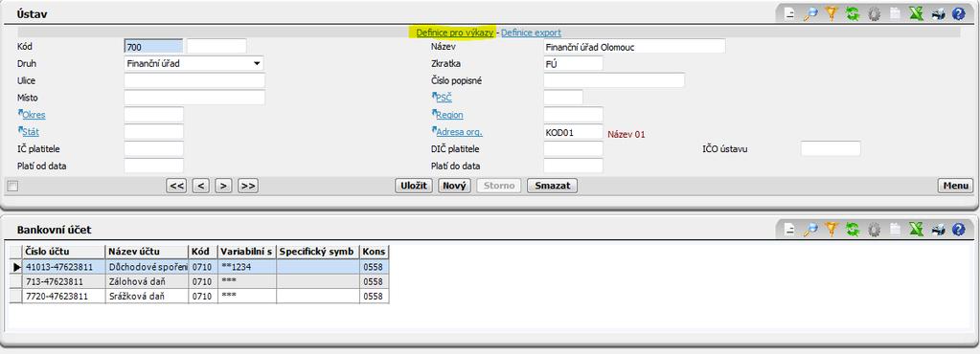Open help in the Ústav panel
The height and width of the screenshot is (354, 980).
[x=959, y=13]
